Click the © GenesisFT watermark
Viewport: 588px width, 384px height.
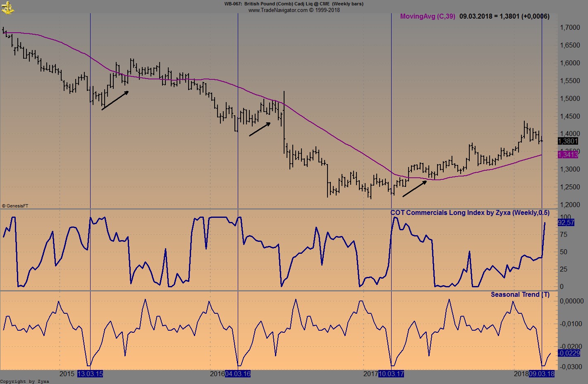coord(15,205)
